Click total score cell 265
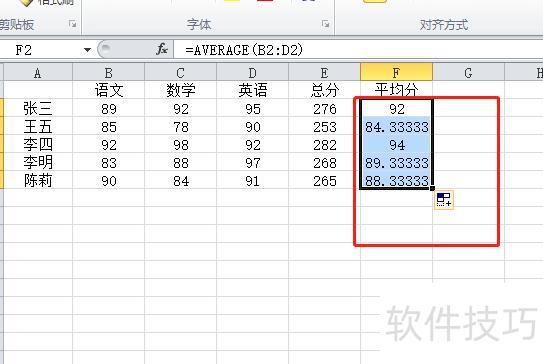543x364 pixels. pos(324,181)
